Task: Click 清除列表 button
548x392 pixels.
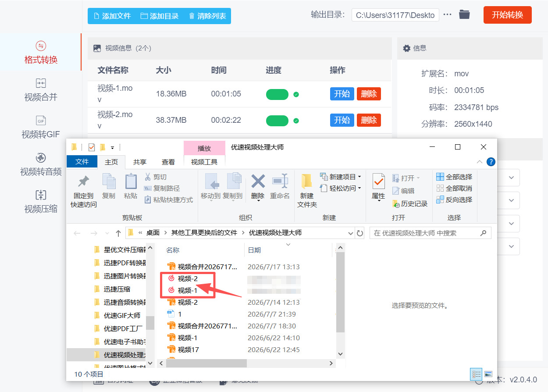Action: 207,16
